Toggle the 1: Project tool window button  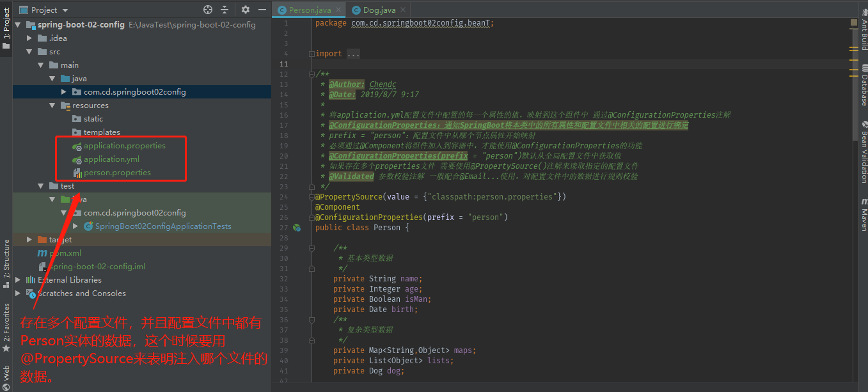click(x=6, y=29)
